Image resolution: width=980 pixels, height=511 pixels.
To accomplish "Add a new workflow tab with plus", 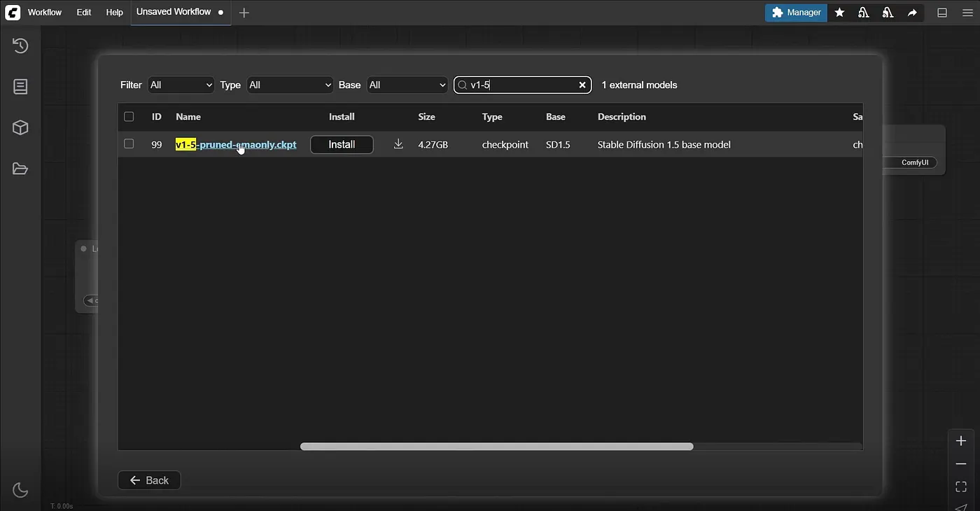I will pyautogui.click(x=244, y=13).
